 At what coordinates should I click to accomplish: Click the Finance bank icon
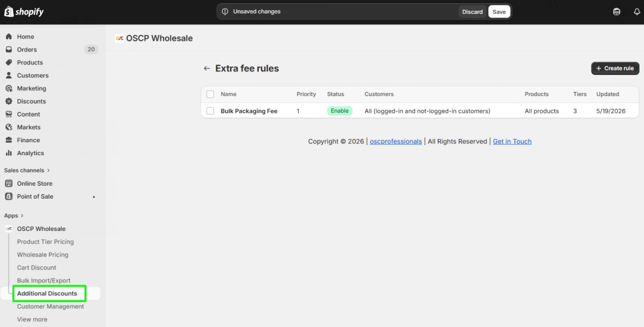pyautogui.click(x=9, y=140)
